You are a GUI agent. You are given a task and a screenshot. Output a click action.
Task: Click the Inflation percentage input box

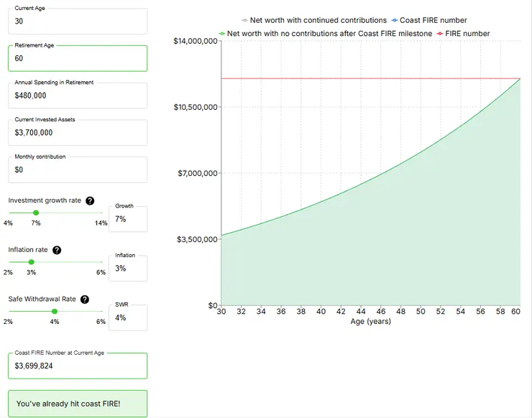tap(129, 269)
